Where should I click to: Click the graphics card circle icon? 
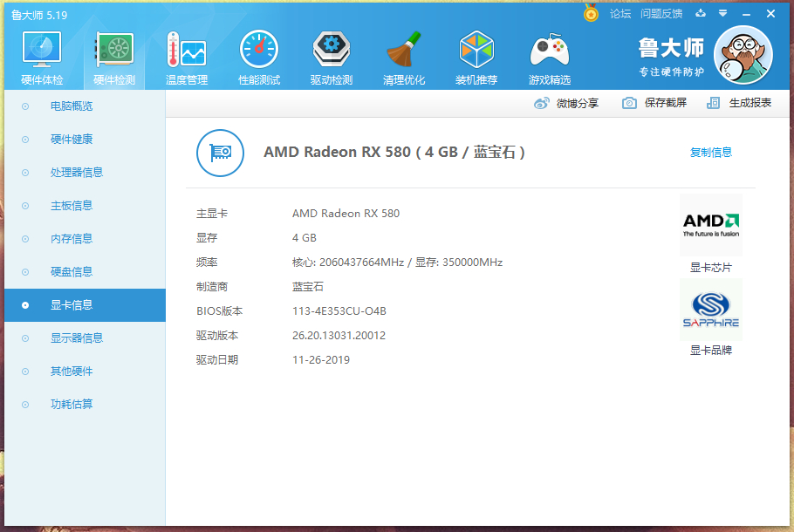coord(220,153)
